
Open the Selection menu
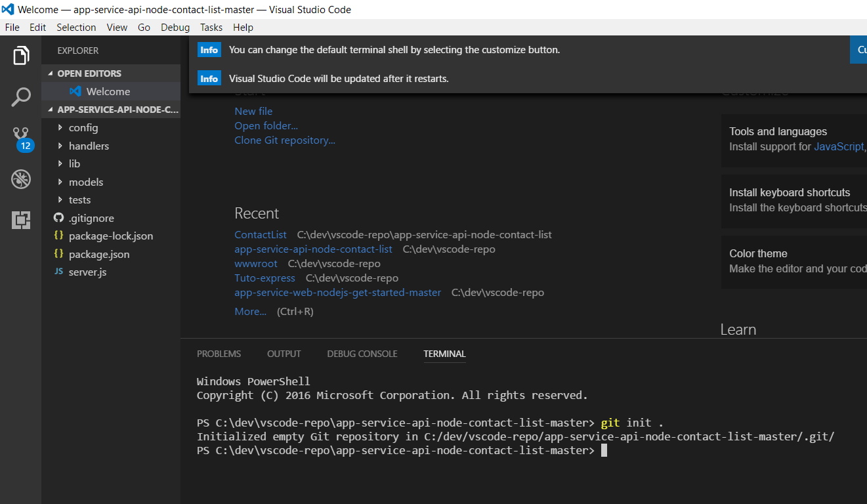tap(76, 27)
